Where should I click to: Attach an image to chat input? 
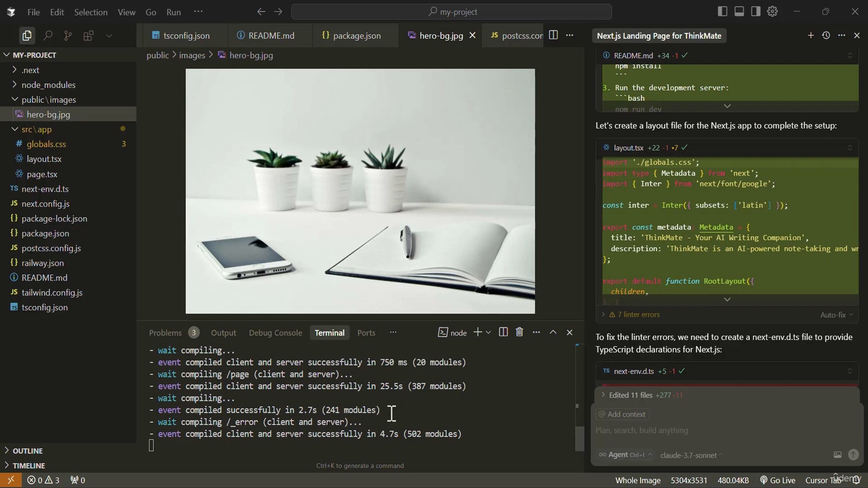(838, 455)
